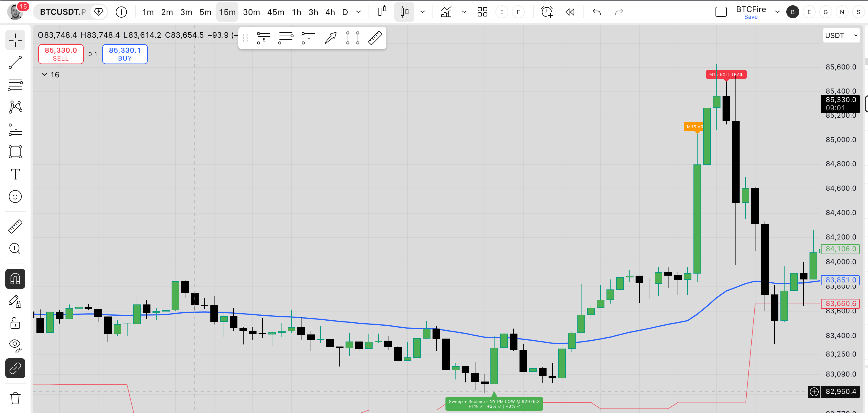Select the rectangle shape tool in left sidebar

(x=15, y=152)
